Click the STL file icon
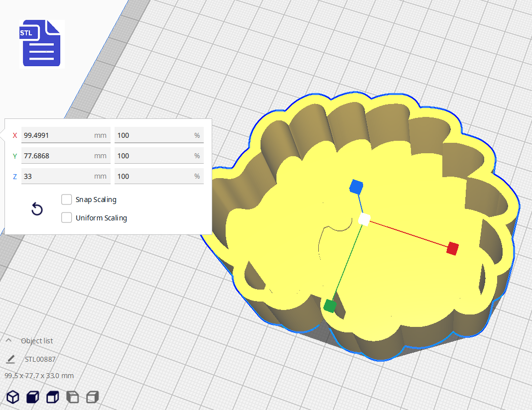Image resolution: width=532 pixels, height=410 pixels. click(x=40, y=43)
